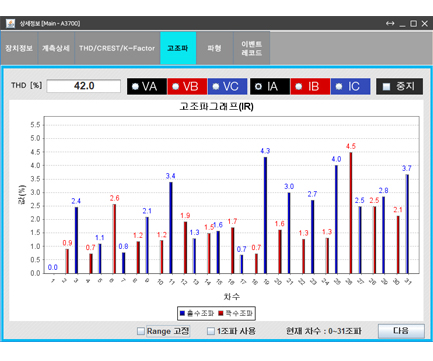Switch to the 파형 waveform tab

coord(215,48)
